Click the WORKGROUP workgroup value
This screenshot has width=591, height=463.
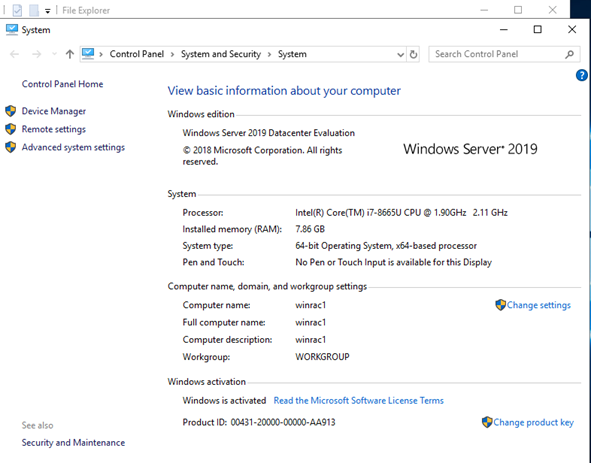(322, 357)
